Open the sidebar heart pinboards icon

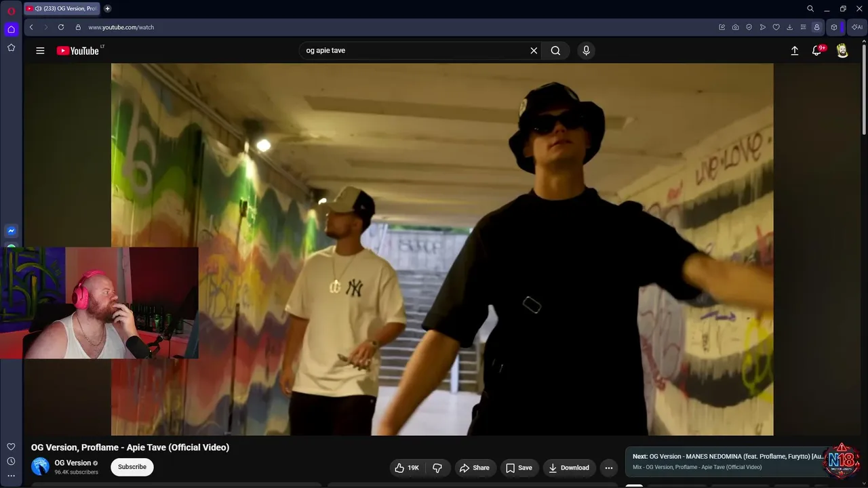[11, 447]
